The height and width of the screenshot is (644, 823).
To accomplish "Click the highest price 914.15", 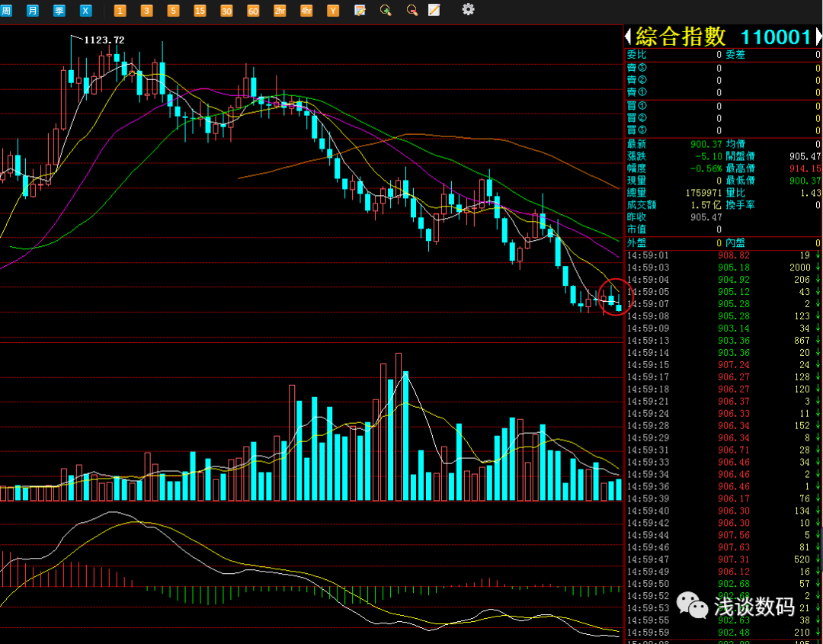I will click(x=805, y=168).
